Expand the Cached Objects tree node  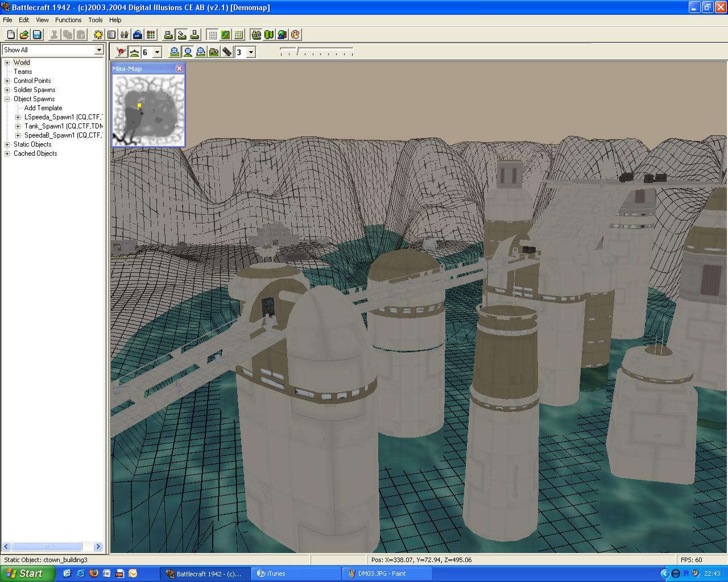click(7, 153)
